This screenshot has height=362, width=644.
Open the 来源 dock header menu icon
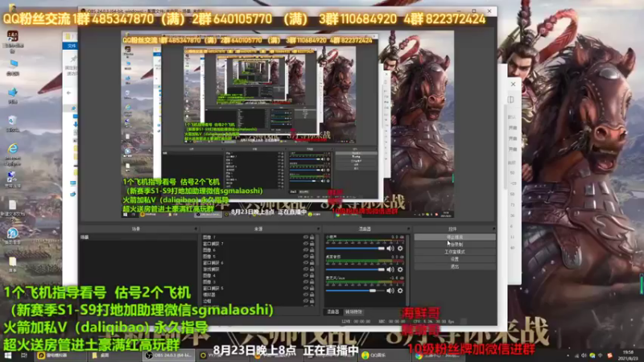tap(318, 228)
